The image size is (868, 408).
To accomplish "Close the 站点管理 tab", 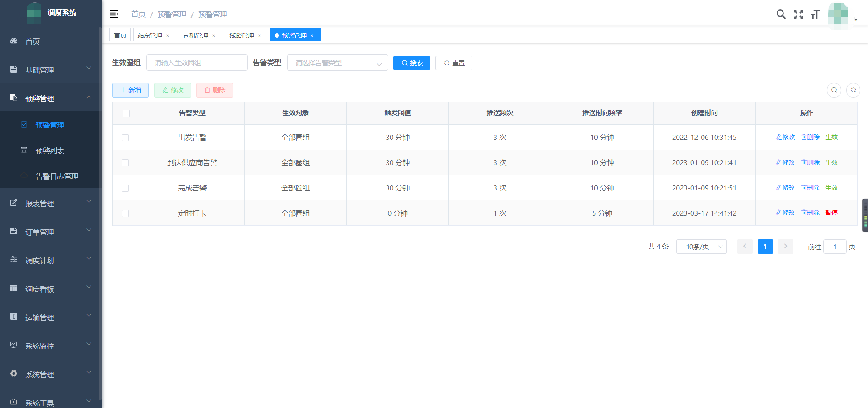I will (x=168, y=36).
